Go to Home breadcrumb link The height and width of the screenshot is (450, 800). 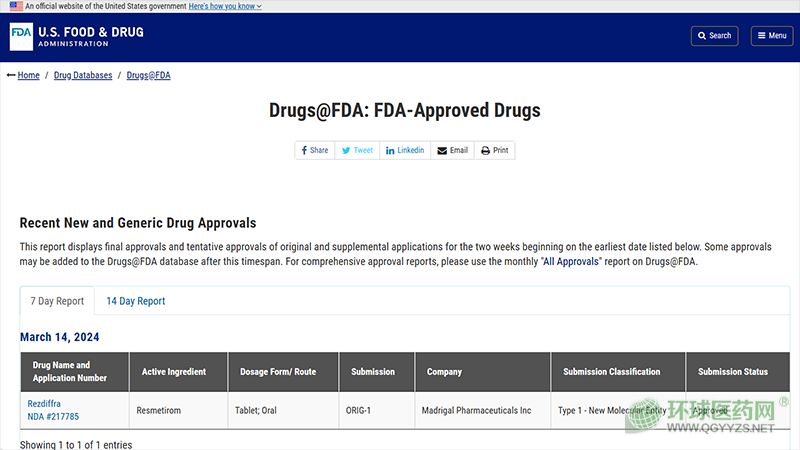(x=28, y=75)
